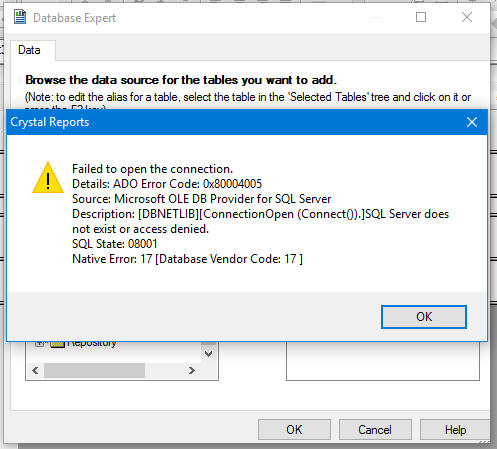This screenshot has height=449, width=497.
Task: Click the yellow warning triangle icon
Action: tap(48, 178)
